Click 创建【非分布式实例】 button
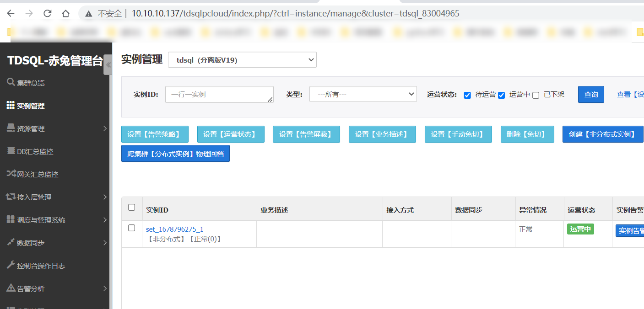644x309 pixels. (x=603, y=134)
